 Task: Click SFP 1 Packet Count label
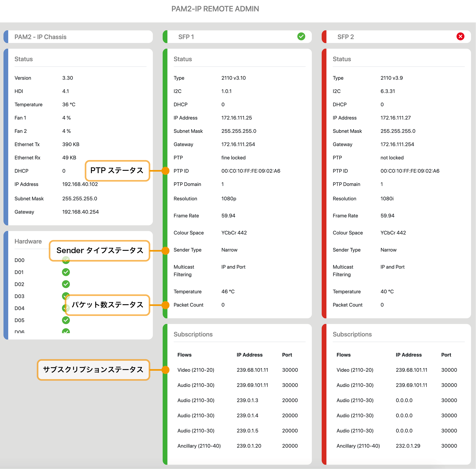[188, 305]
